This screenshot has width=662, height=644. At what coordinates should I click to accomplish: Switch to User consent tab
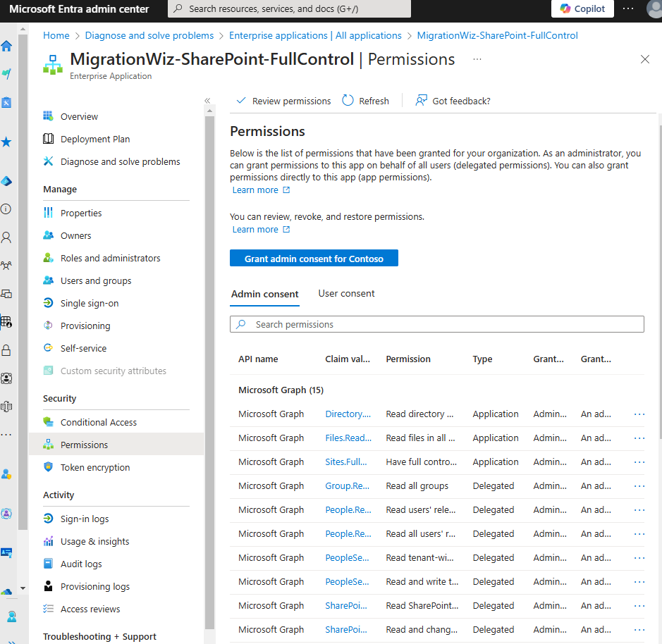[346, 293]
